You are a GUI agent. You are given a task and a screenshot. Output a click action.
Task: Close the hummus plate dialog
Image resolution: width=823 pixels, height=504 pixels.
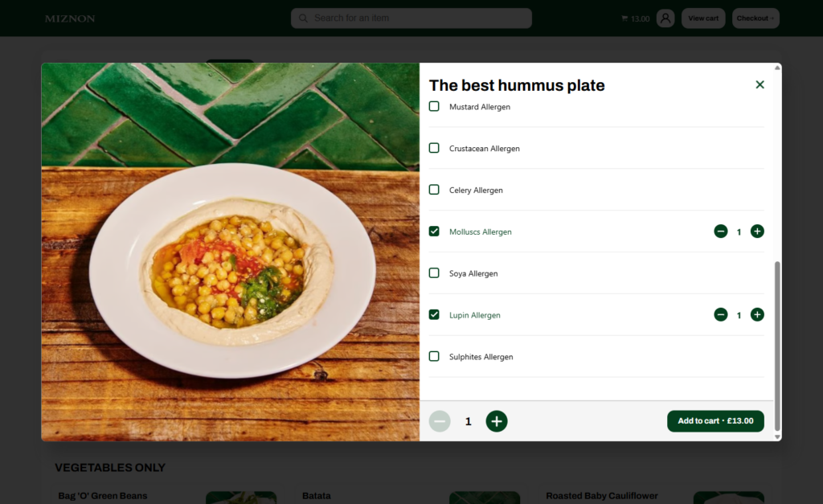pyautogui.click(x=760, y=84)
